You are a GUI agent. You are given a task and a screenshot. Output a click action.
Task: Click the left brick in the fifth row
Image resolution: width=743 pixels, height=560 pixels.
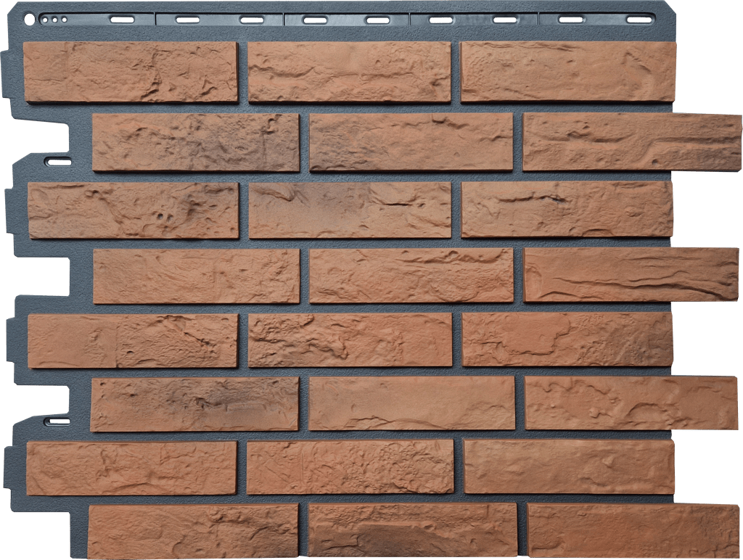tap(133, 341)
